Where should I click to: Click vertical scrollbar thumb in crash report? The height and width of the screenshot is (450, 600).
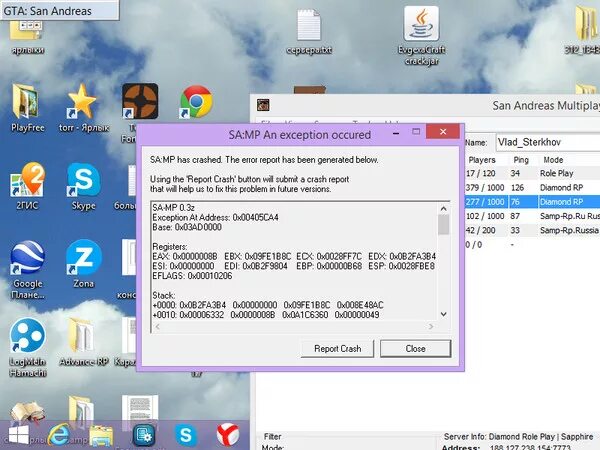443,225
